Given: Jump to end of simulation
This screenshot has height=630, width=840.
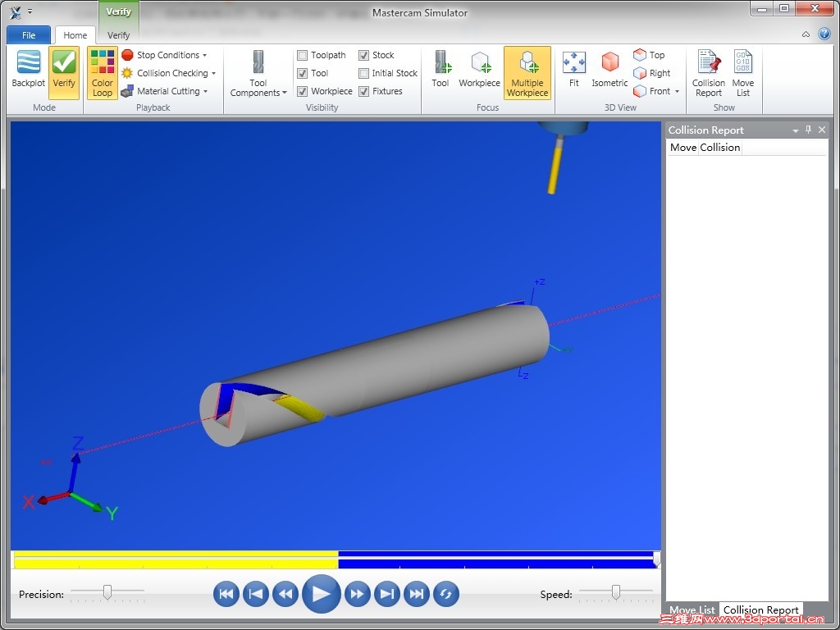Looking at the screenshot, I should (416, 594).
